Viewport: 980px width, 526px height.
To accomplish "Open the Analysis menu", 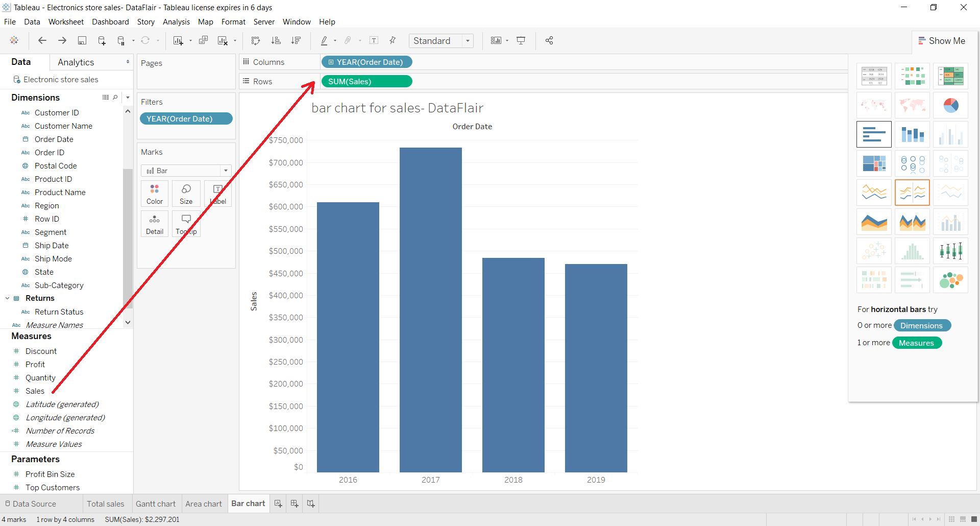I will tap(176, 22).
